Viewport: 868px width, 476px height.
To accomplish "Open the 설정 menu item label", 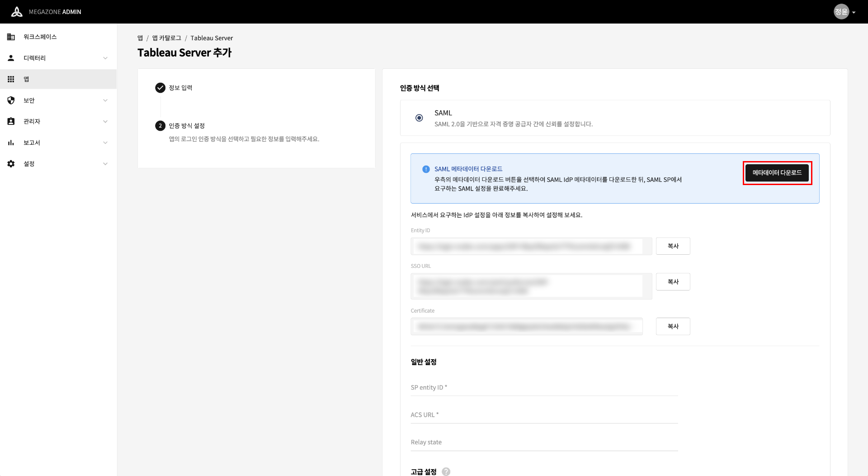I will (29, 164).
